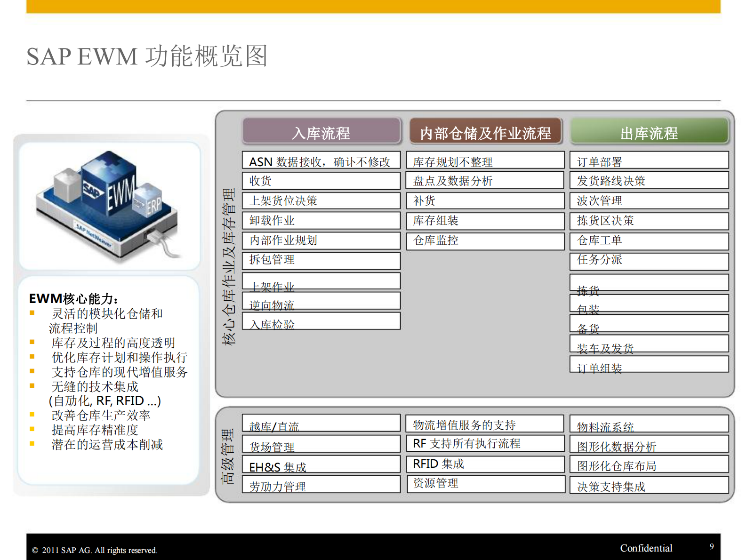The width and height of the screenshot is (747, 560).
Task: Click the 拣货 box
Action: coord(649,283)
